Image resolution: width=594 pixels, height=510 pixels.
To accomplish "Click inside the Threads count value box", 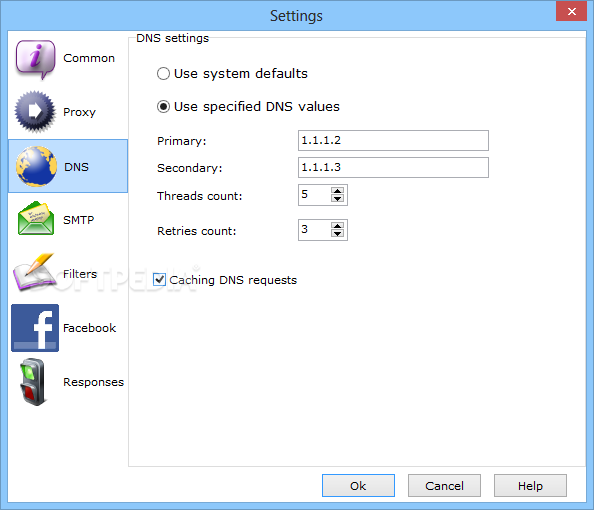I will (x=314, y=195).
